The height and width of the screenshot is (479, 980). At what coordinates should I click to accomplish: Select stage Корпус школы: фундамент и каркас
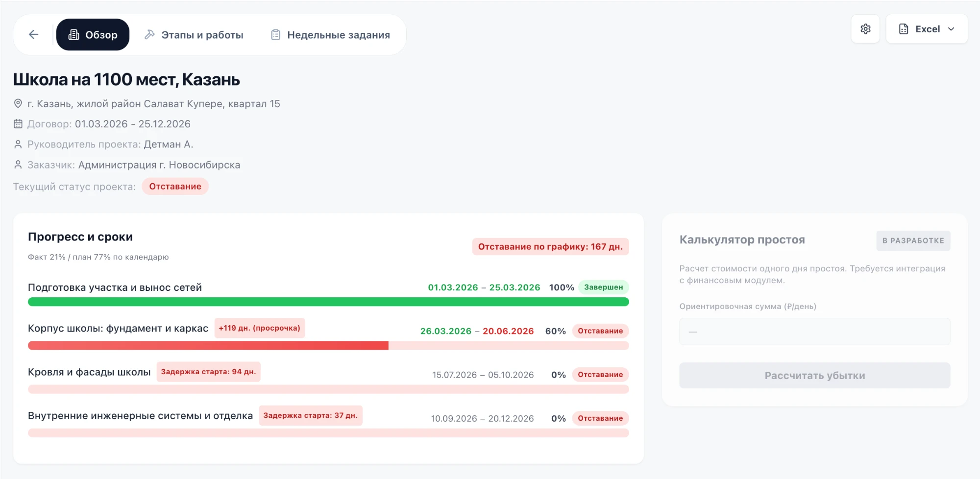(118, 328)
